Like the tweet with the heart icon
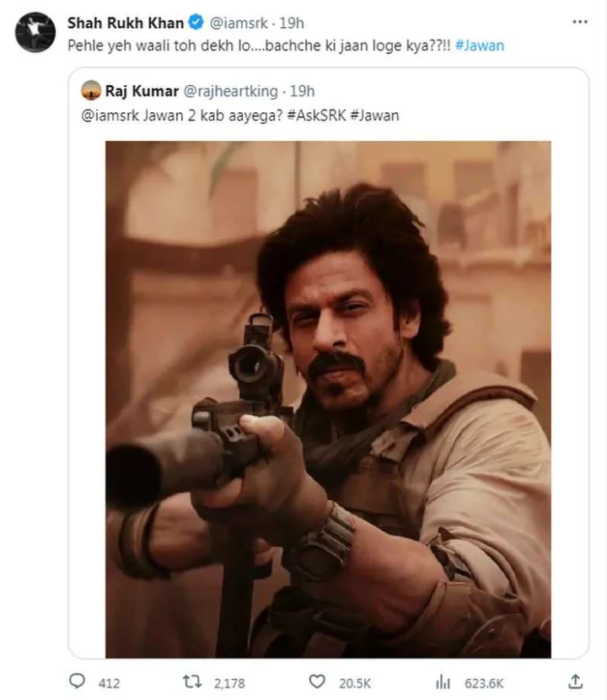 click(317, 681)
